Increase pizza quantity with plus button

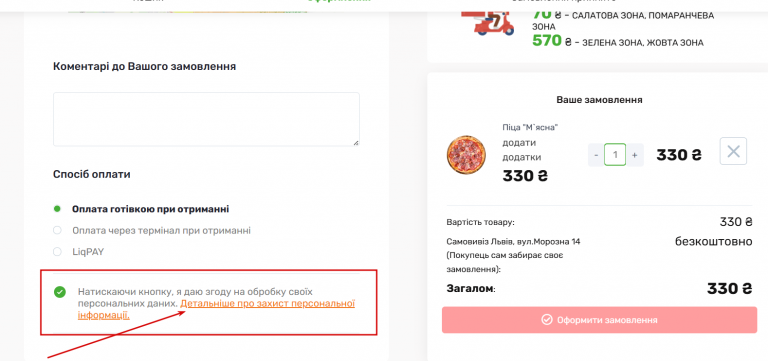point(634,155)
